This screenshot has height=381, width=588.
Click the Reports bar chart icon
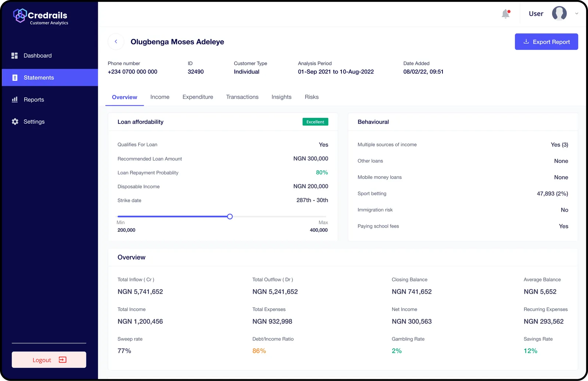(15, 99)
